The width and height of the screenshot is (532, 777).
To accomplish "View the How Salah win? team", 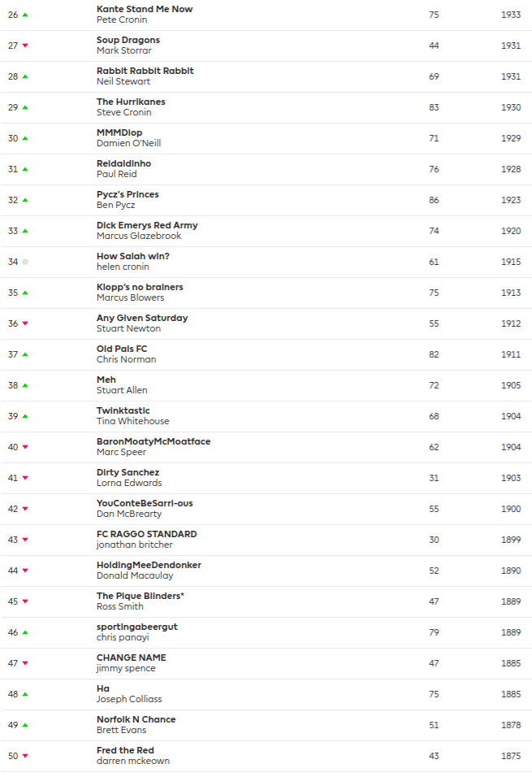I will (133, 256).
